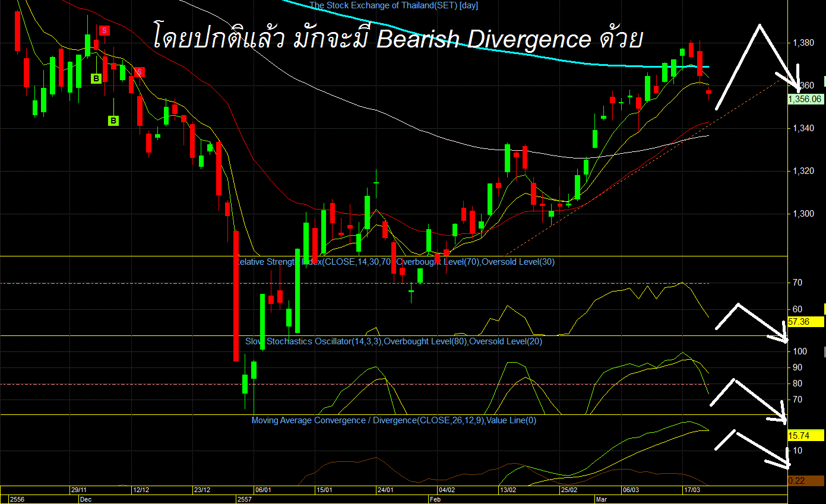826x504 pixels.
Task: Click the Moving Average Convergence / Divergence label
Action: (394, 420)
